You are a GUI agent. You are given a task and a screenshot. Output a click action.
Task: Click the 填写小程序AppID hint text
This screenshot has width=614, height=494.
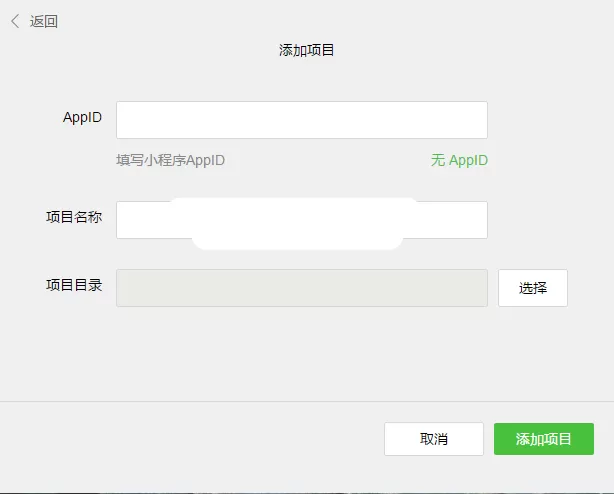pos(170,160)
